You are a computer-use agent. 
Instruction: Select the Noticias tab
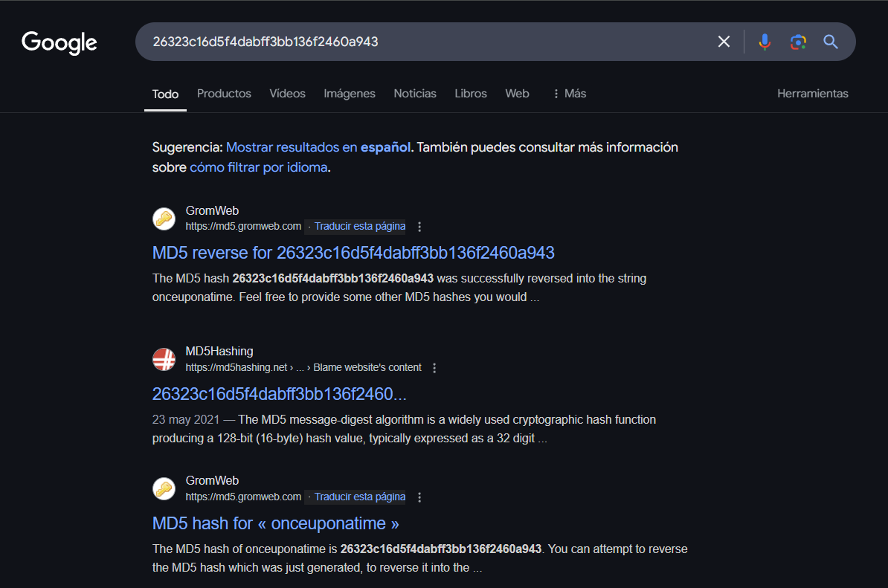click(415, 94)
